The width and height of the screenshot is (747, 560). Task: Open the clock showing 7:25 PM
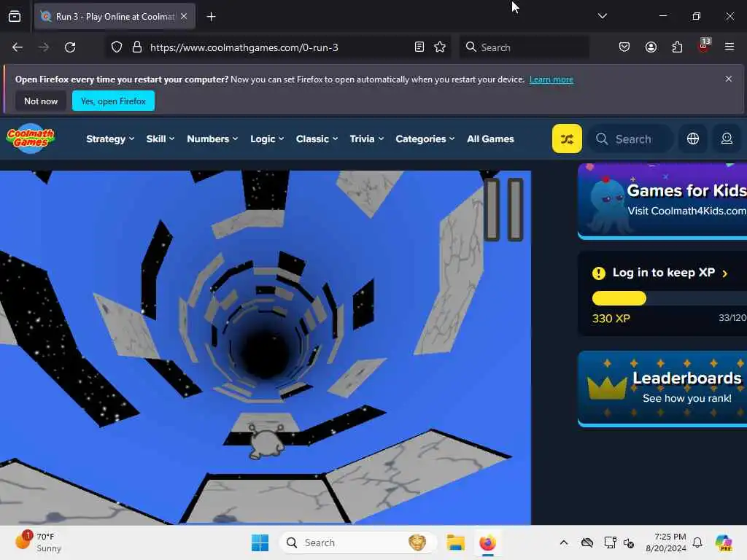(x=666, y=542)
